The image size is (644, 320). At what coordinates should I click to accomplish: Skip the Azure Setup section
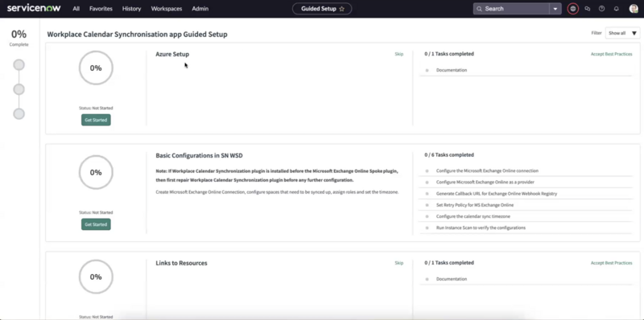(398, 54)
